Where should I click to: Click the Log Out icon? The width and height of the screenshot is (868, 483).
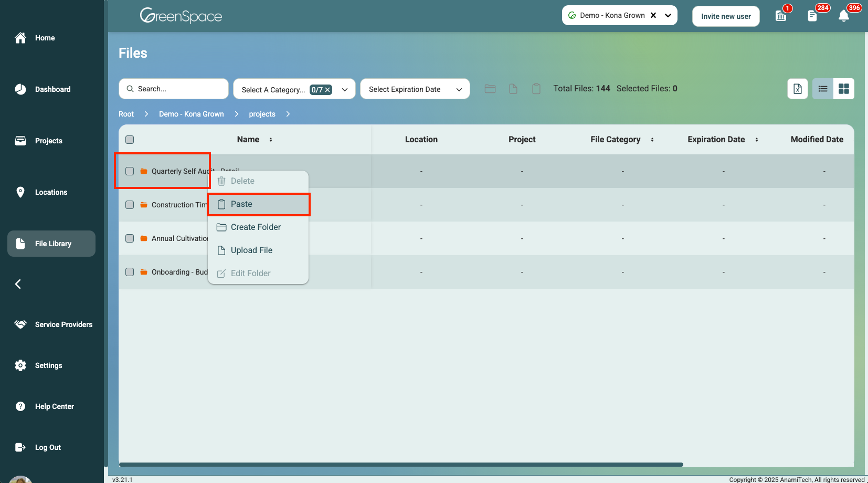click(x=20, y=447)
